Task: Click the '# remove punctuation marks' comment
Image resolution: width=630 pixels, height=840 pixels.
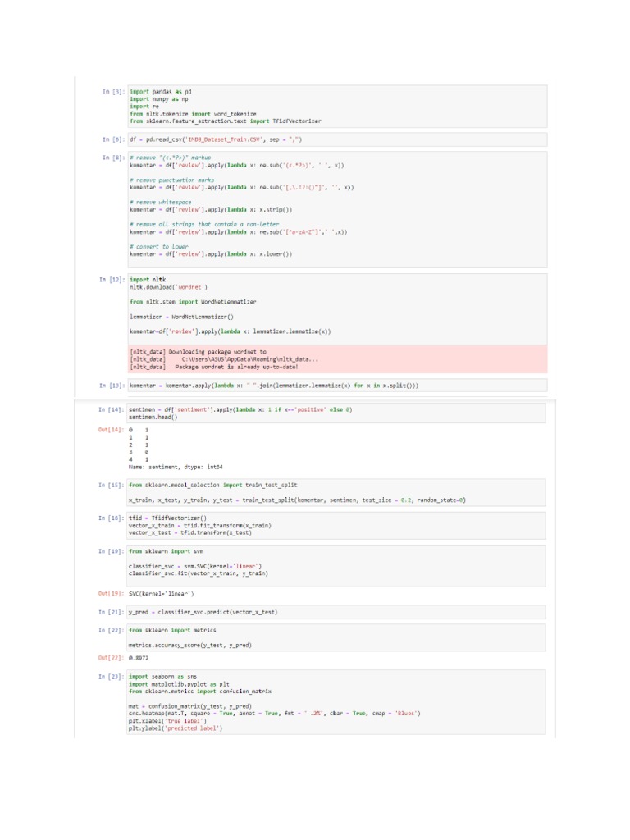Action: [x=172, y=180]
